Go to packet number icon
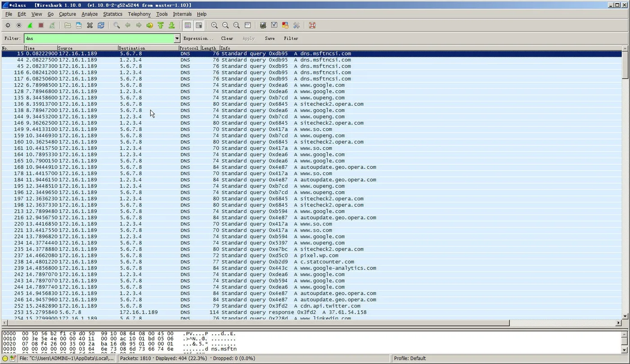This screenshot has width=630, height=364. coord(149,25)
